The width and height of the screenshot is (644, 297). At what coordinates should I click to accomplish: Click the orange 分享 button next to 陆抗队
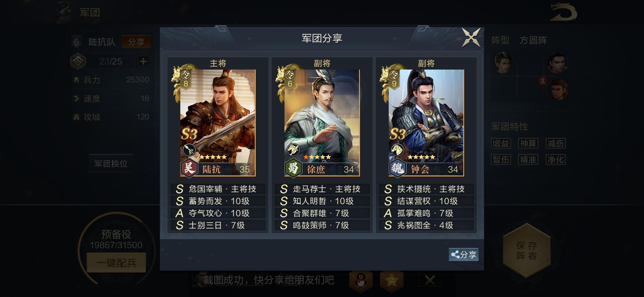[x=136, y=42]
